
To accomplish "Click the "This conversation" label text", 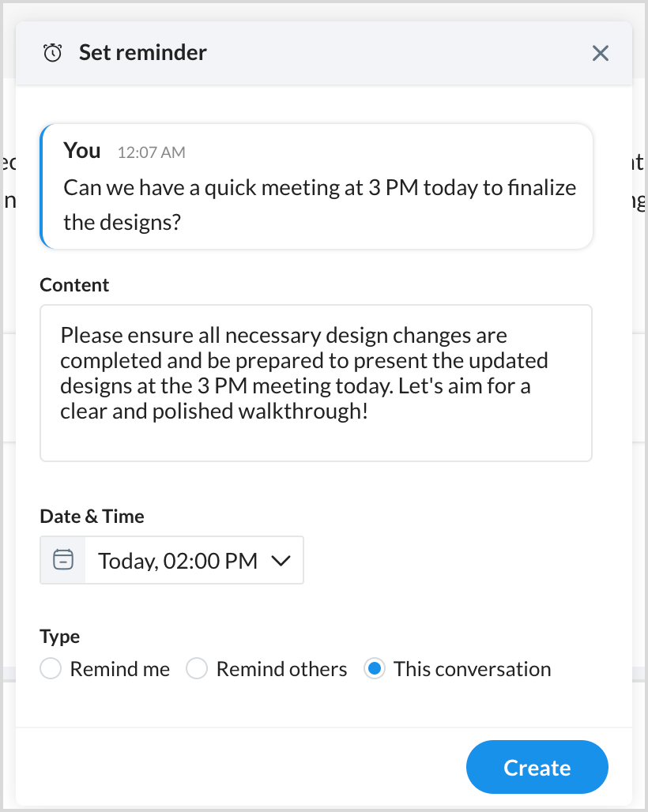I will click(x=472, y=669).
